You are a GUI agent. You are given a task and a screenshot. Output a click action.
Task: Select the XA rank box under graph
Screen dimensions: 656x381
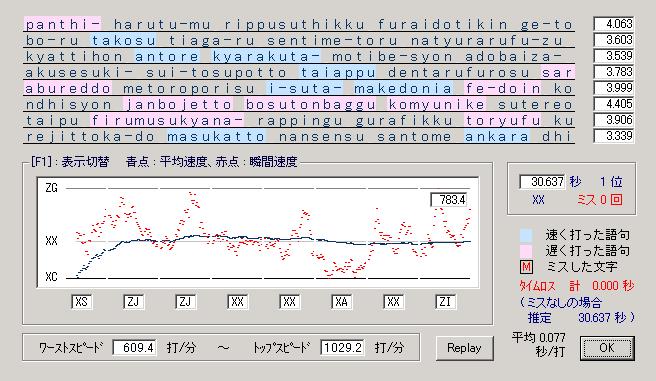(341, 302)
